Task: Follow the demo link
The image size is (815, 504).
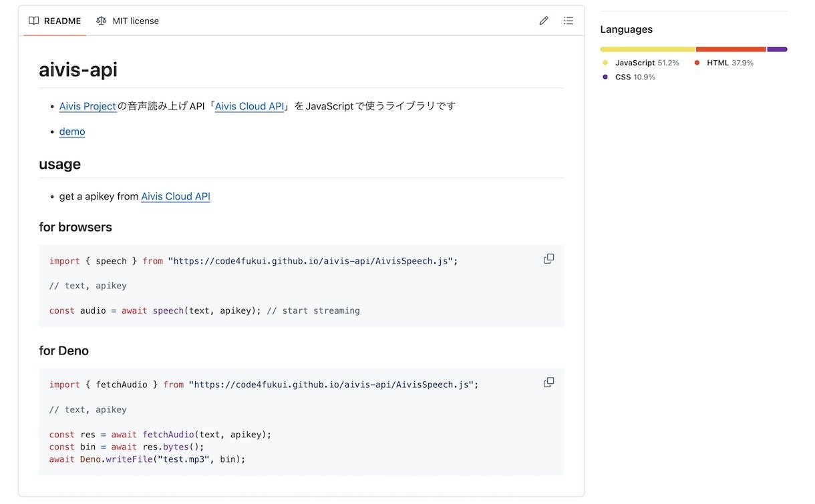Action: [x=72, y=132]
